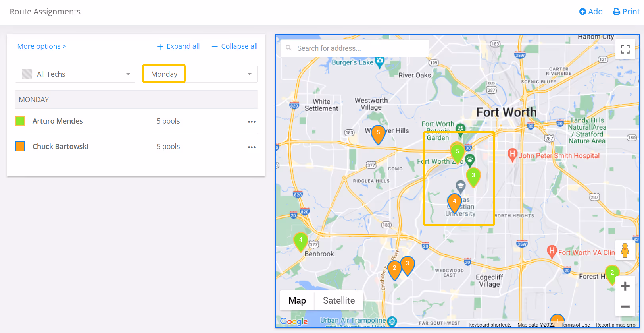Viewport: 644px width, 333px height.
Task: Open the Monday day dropdown
Action: point(200,74)
